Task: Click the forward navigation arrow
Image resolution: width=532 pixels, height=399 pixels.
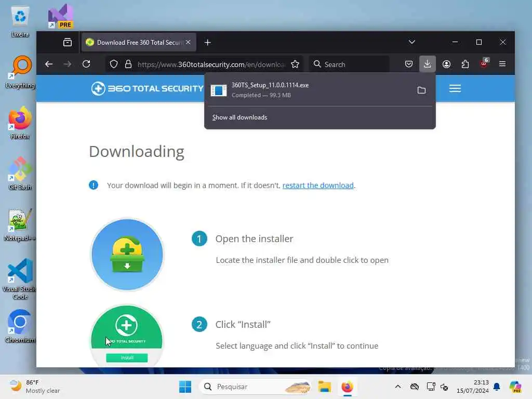Action: point(68,64)
